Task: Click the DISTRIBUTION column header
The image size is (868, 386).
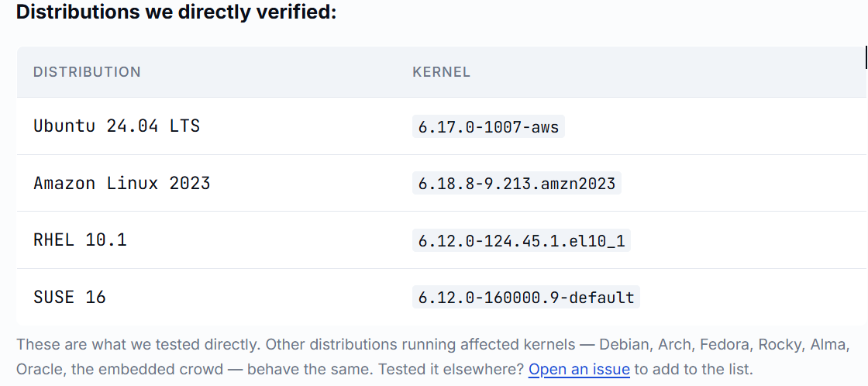Action: pos(87,72)
